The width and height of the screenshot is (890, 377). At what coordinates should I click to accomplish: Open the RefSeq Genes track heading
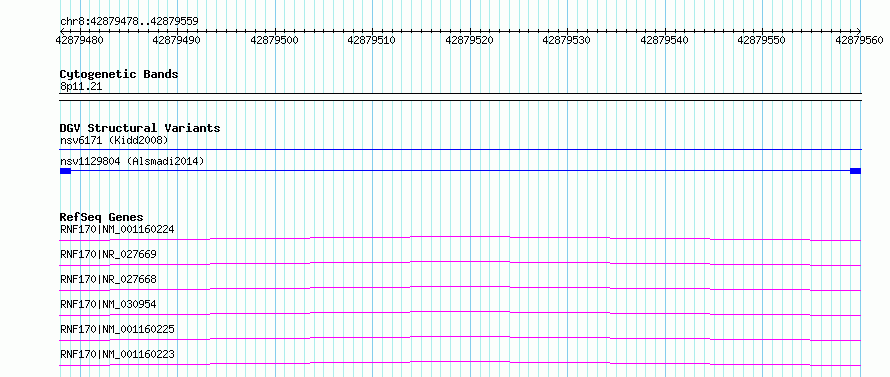pyautogui.click(x=102, y=217)
